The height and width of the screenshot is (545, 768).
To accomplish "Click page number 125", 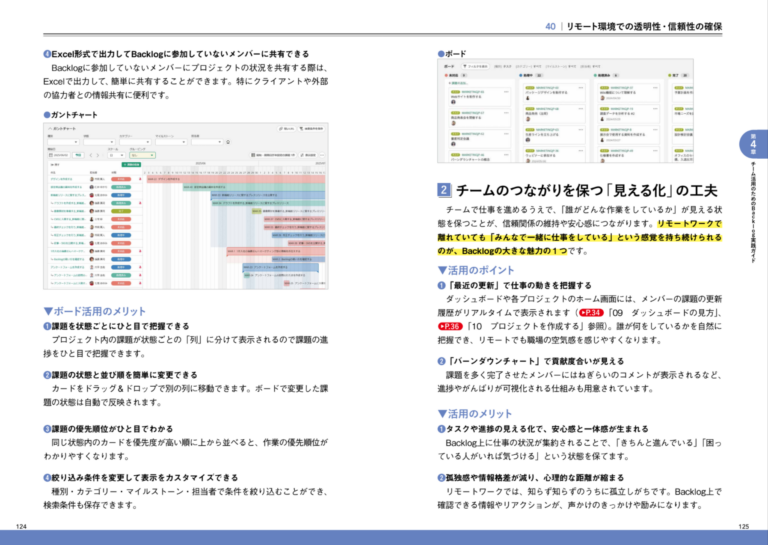I will point(744,526).
